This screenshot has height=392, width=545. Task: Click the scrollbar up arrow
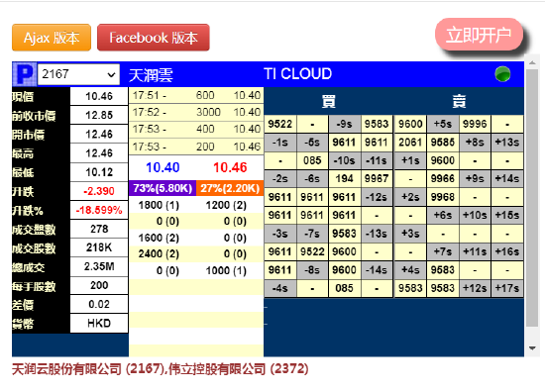point(532,62)
